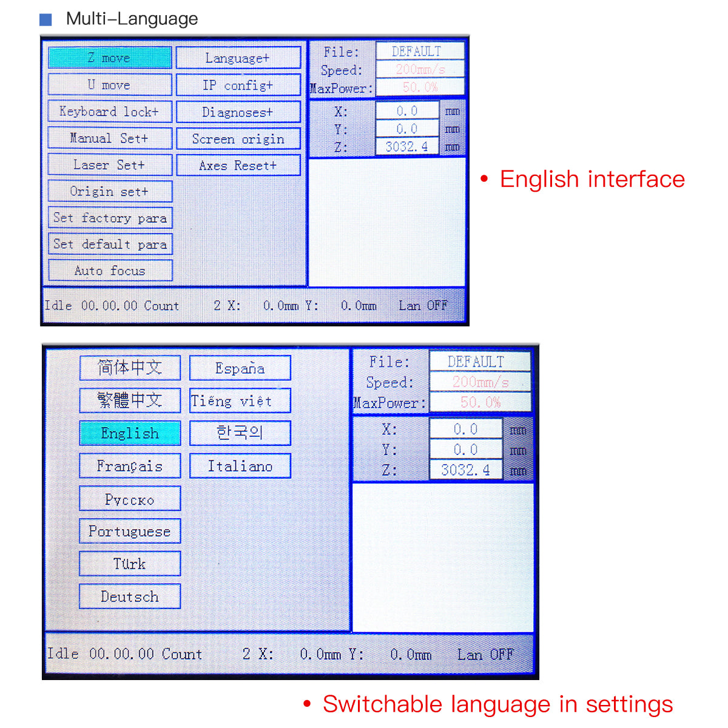Open the Manual Set+ submenu
This screenshot has width=728, height=728.
click(110, 138)
